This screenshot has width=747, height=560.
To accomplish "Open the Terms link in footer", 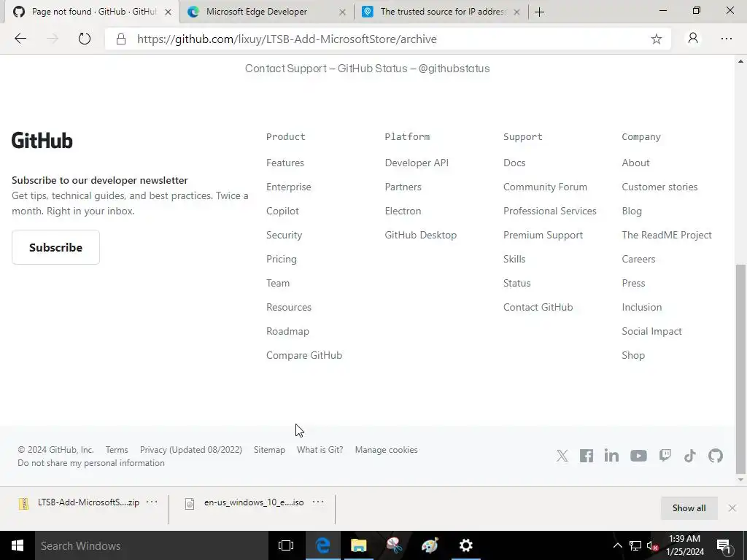I will (x=117, y=449).
